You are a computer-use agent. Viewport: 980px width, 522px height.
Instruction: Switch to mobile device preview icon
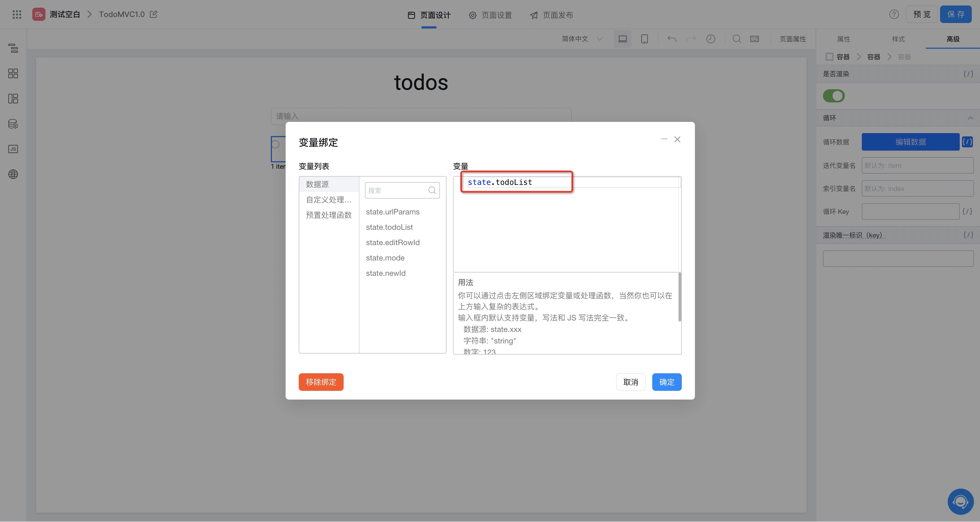[645, 39]
